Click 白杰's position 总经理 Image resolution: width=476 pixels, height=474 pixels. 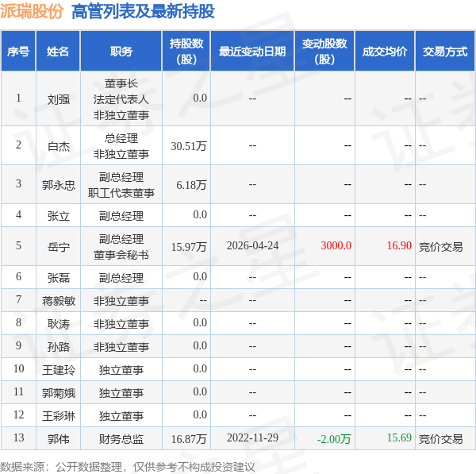tap(121, 139)
